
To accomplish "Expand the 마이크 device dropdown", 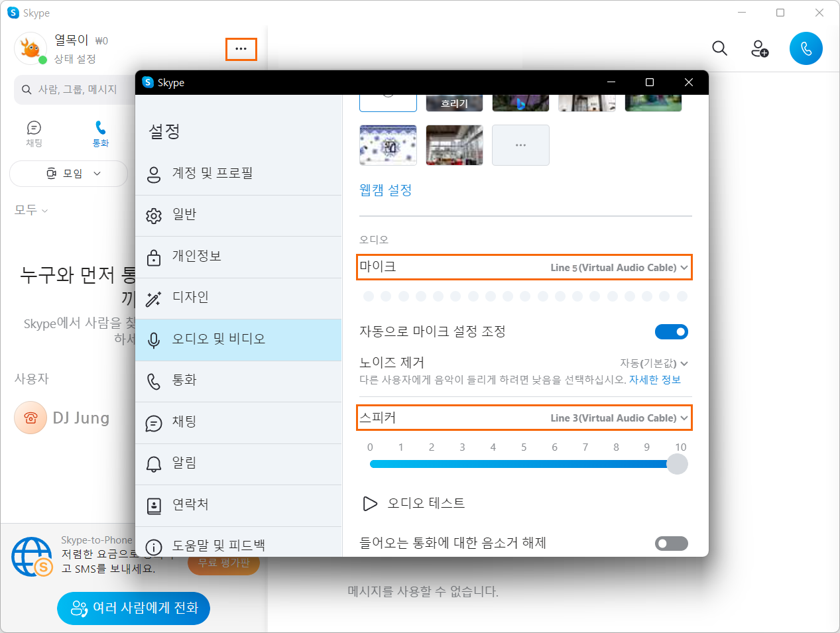I will (x=524, y=267).
